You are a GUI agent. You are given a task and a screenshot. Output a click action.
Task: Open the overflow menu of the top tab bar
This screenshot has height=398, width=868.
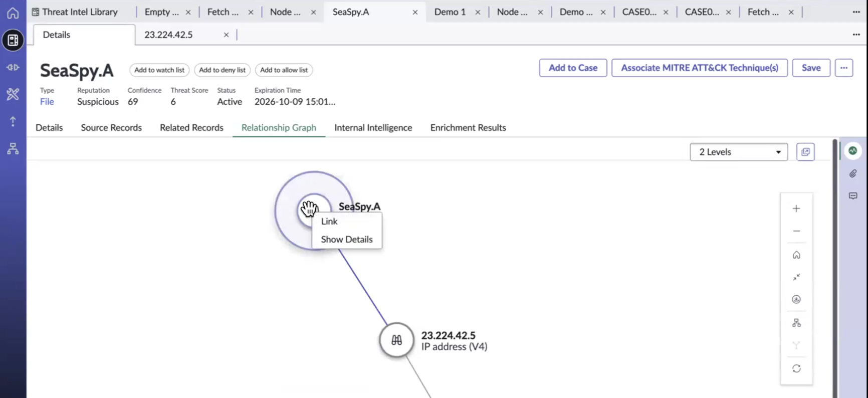coord(856,12)
